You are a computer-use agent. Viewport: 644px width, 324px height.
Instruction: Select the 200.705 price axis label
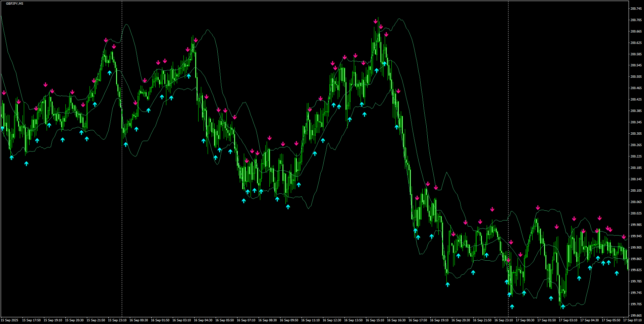(636, 20)
